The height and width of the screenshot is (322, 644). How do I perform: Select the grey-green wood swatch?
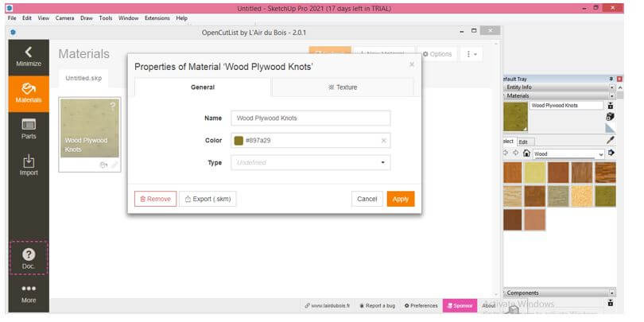coord(558,196)
